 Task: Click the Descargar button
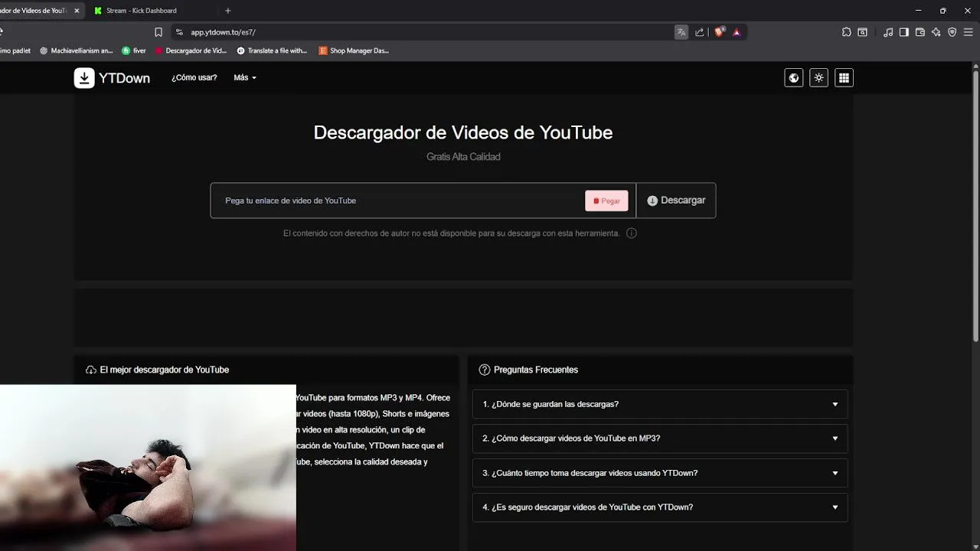point(676,201)
